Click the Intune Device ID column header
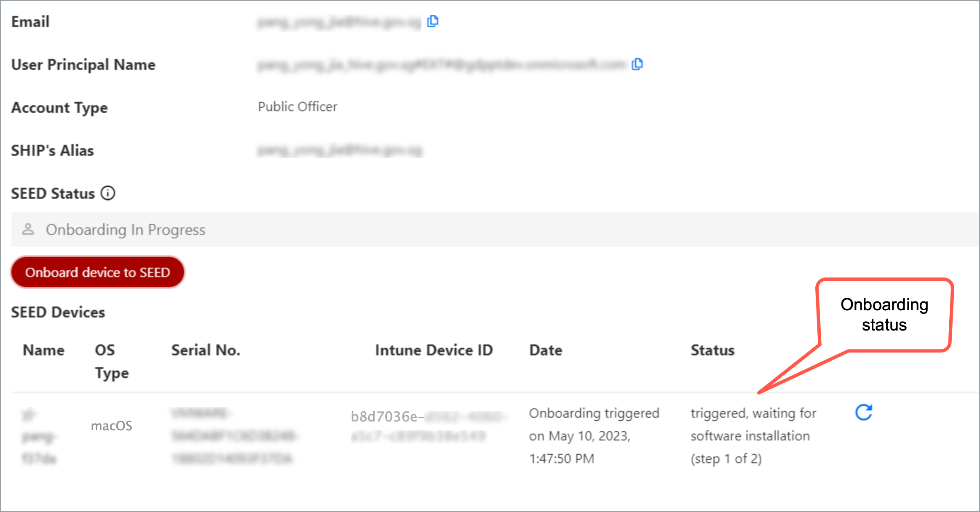Image resolution: width=980 pixels, height=512 pixels. coord(434,350)
